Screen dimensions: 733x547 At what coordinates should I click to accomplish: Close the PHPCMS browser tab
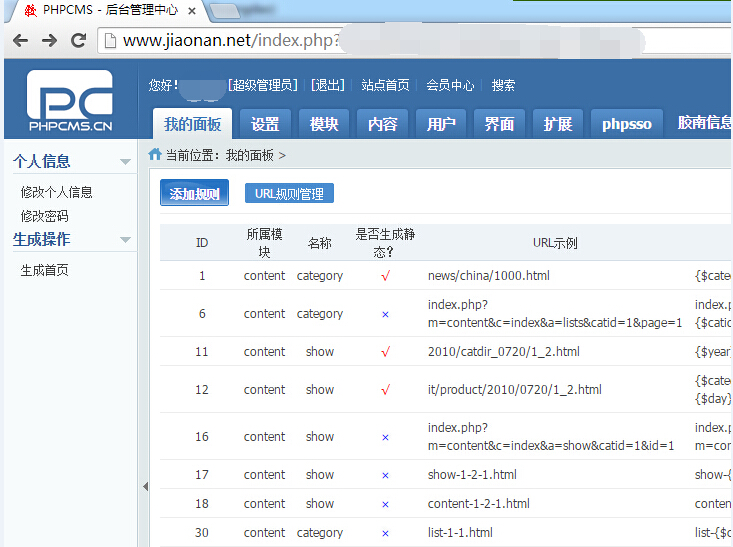[192, 11]
